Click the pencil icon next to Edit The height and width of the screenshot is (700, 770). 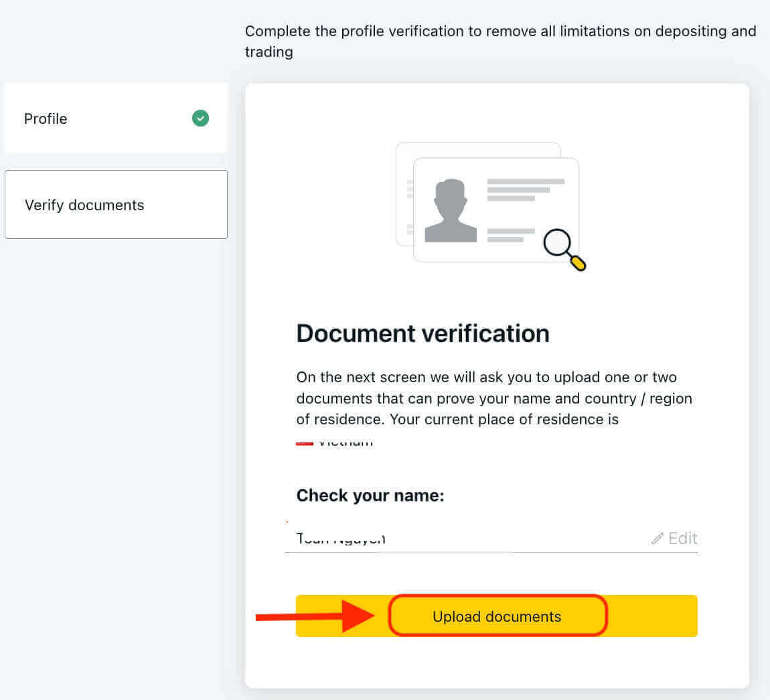pyautogui.click(x=658, y=539)
